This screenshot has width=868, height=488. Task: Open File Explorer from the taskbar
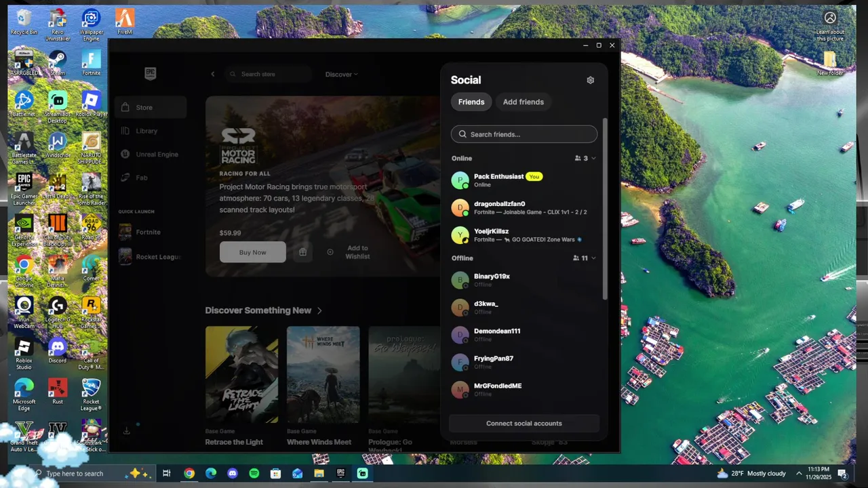tap(319, 474)
